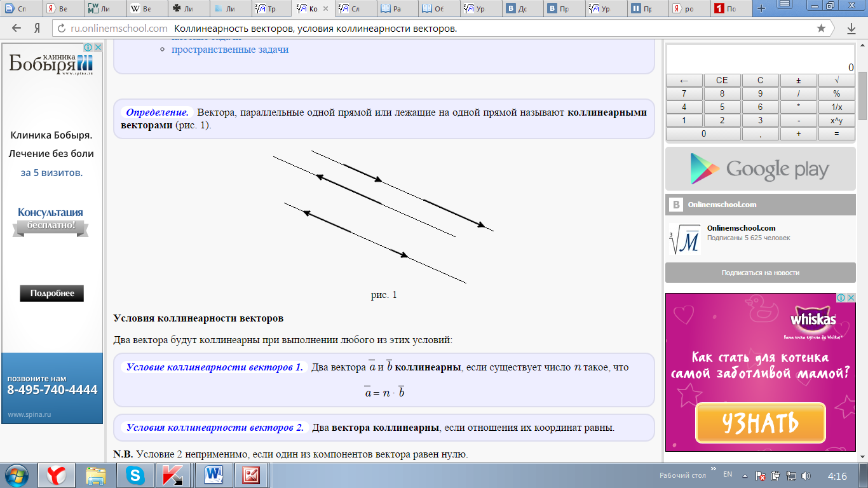This screenshot has height=488, width=868.
Task: Click calculator '1/x' reciprocal key
Action: pyautogui.click(x=836, y=107)
